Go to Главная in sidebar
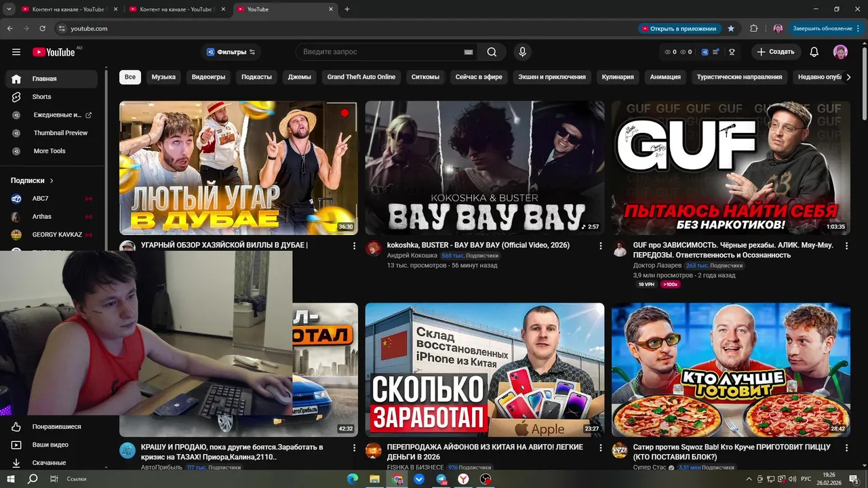The width and height of the screenshot is (868, 488). [x=52, y=79]
